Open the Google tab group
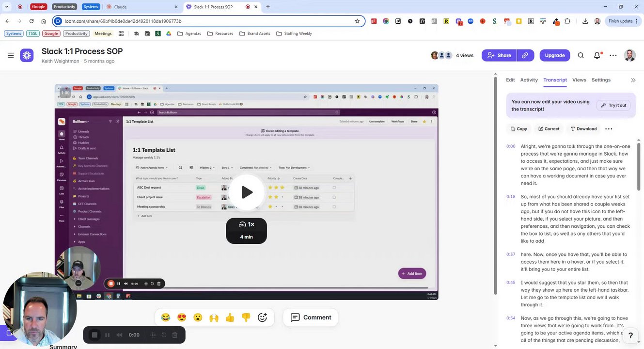The height and width of the screenshot is (349, 644). pyautogui.click(x=38, y=7)
